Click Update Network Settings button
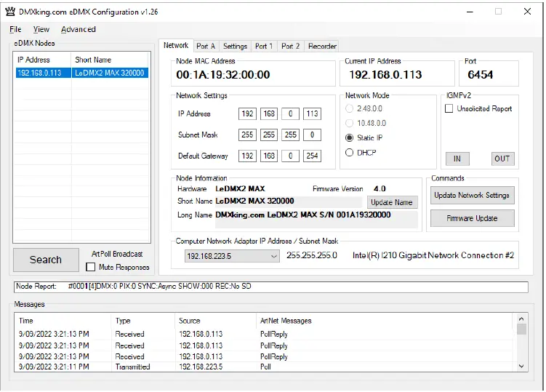Image resolution: width=546 pixels, height=392 pixels. 472,195
